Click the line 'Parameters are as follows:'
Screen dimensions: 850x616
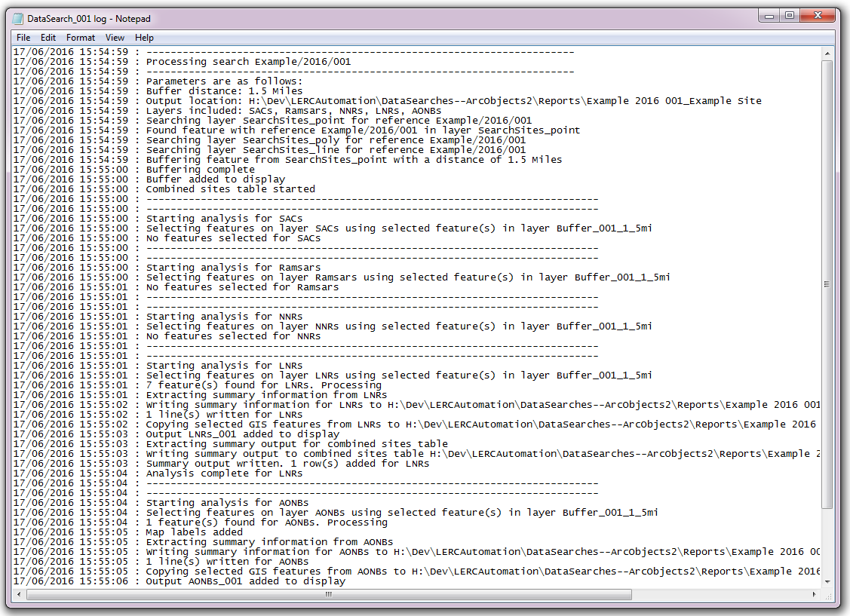pyautogui.click(x=158, y=81)
